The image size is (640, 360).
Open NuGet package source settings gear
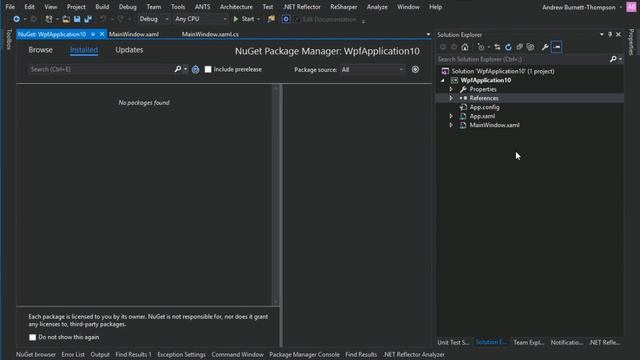[x=415, y=69]
